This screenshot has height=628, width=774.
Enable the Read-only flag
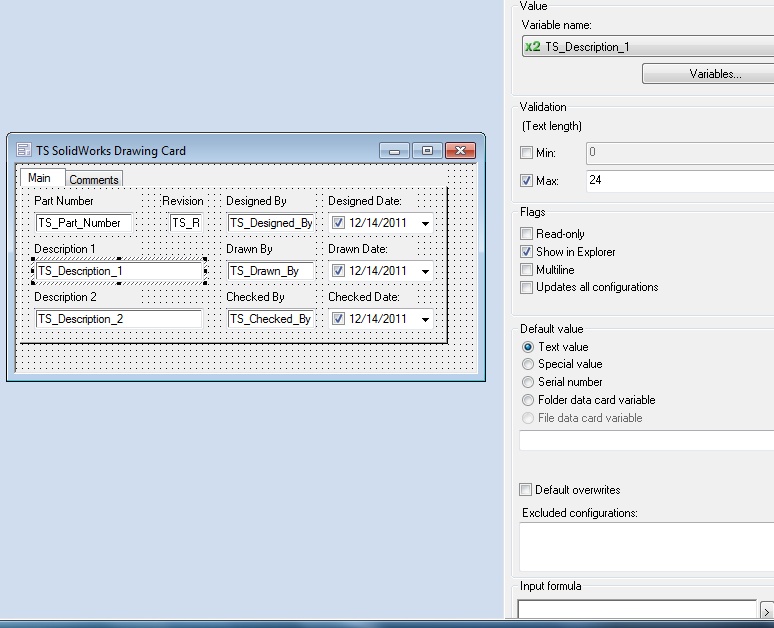tap(527, 234)
